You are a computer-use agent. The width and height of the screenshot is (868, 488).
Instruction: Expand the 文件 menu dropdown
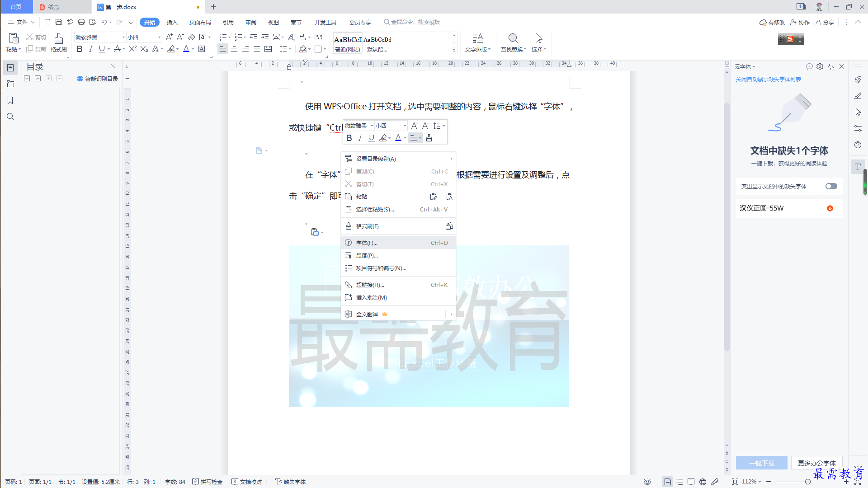coord(21,22)
